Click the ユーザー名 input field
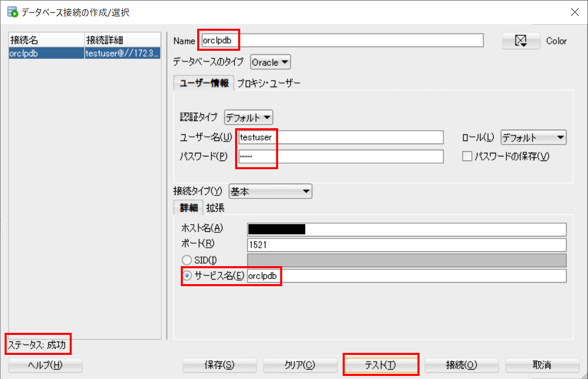 pos(341,137)
